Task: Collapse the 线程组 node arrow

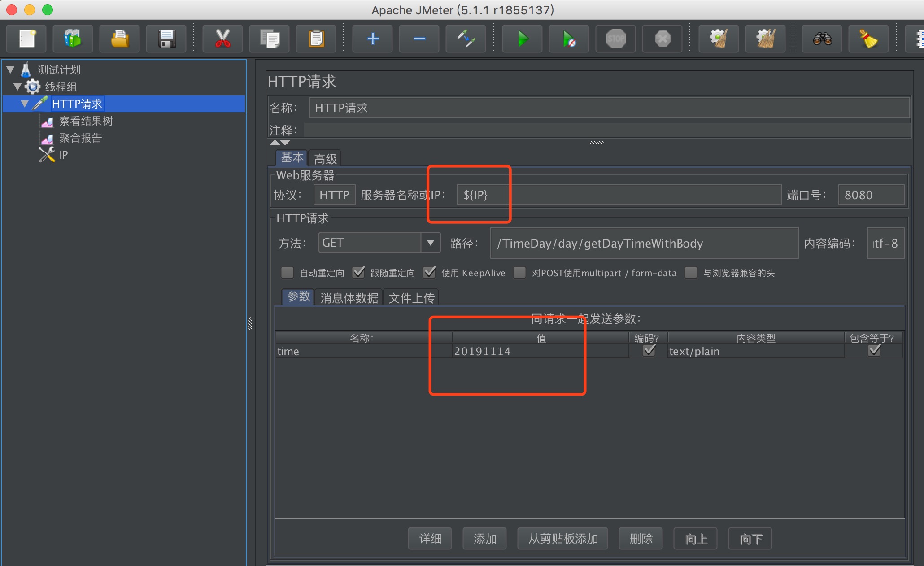Action: click(x=17, y=87)
